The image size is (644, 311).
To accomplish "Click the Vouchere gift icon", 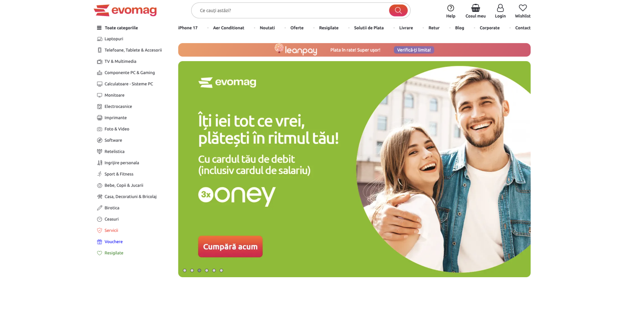I will (99, 242).
